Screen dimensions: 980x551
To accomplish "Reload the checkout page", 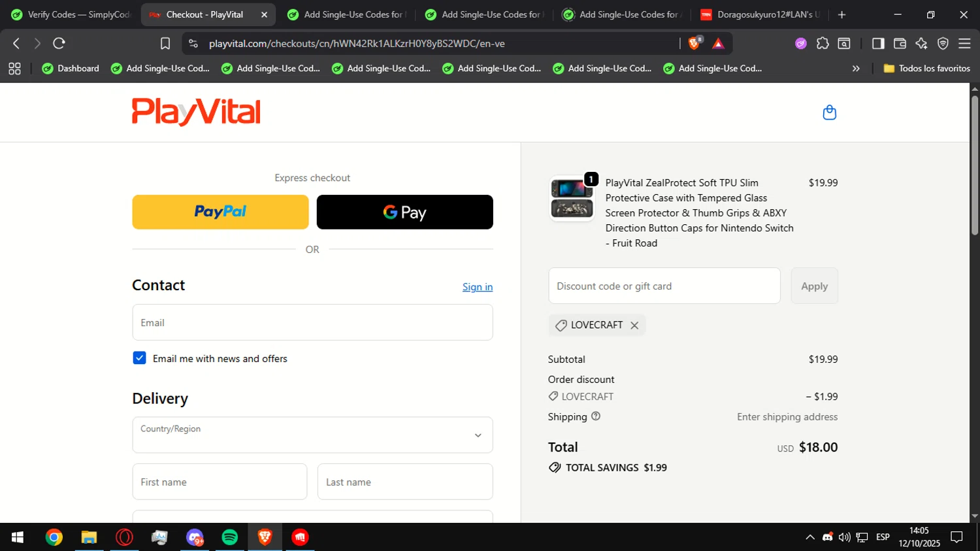I will (59, 43).
